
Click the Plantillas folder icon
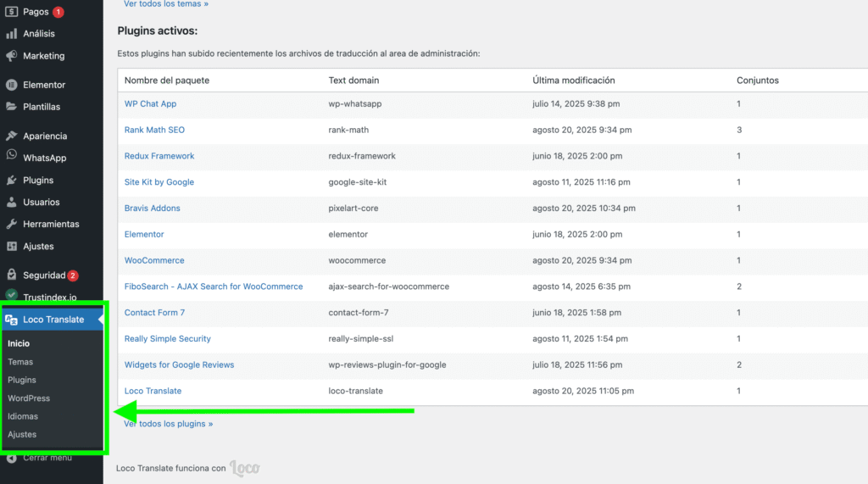tap(12, 106)
